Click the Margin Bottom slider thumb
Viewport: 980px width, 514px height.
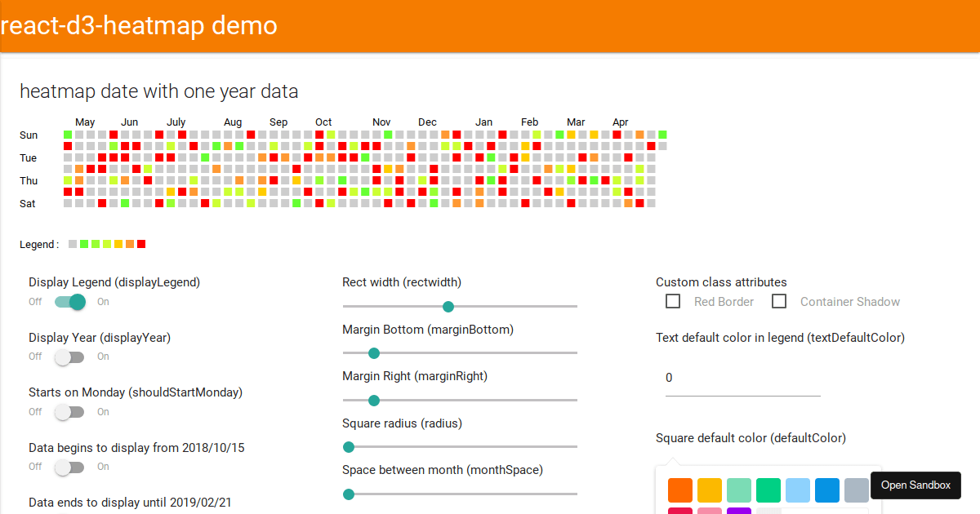pyautogui.click(x=374, y=353)
